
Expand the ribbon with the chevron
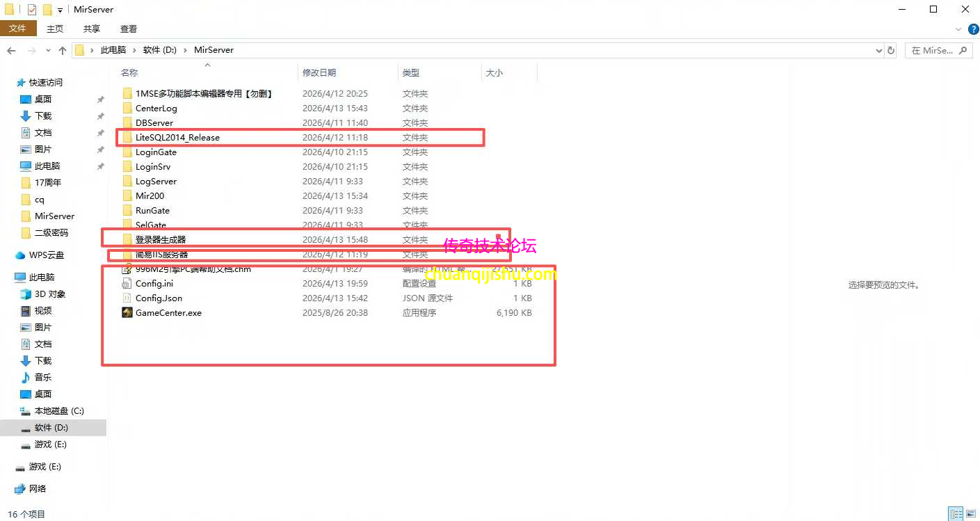coord(958,29)
